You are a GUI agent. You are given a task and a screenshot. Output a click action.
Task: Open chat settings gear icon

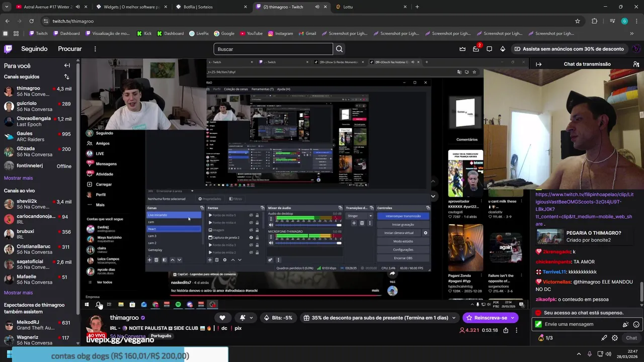coord(615,338)
